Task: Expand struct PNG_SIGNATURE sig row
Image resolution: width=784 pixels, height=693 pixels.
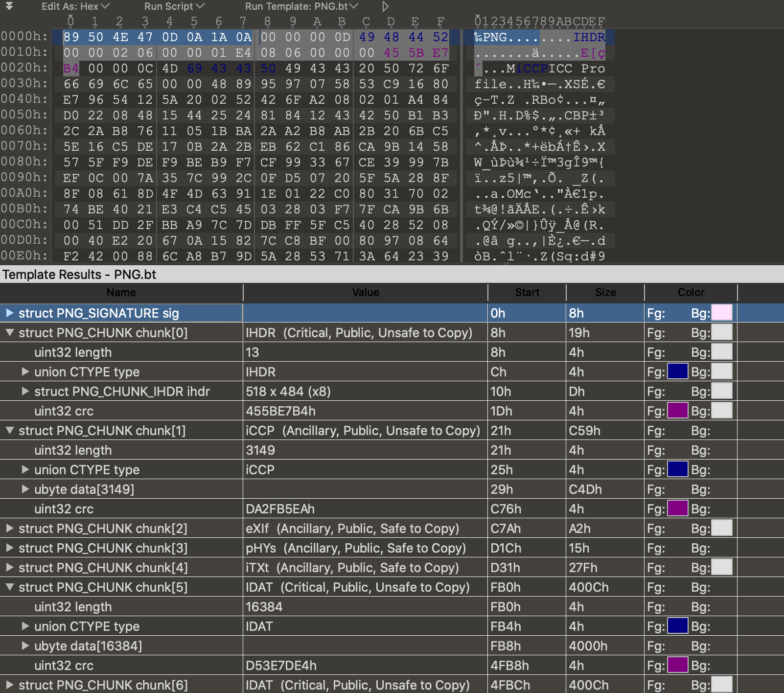Action: pos(9,313)
